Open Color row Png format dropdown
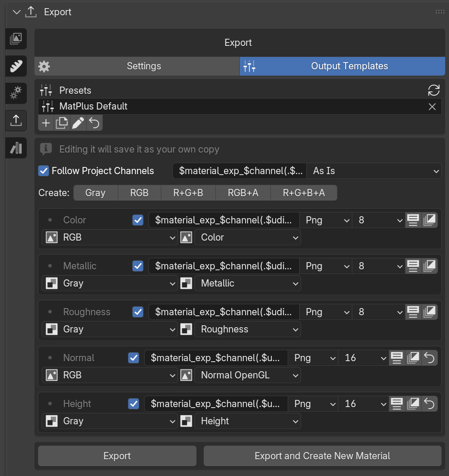 [326, 220]
